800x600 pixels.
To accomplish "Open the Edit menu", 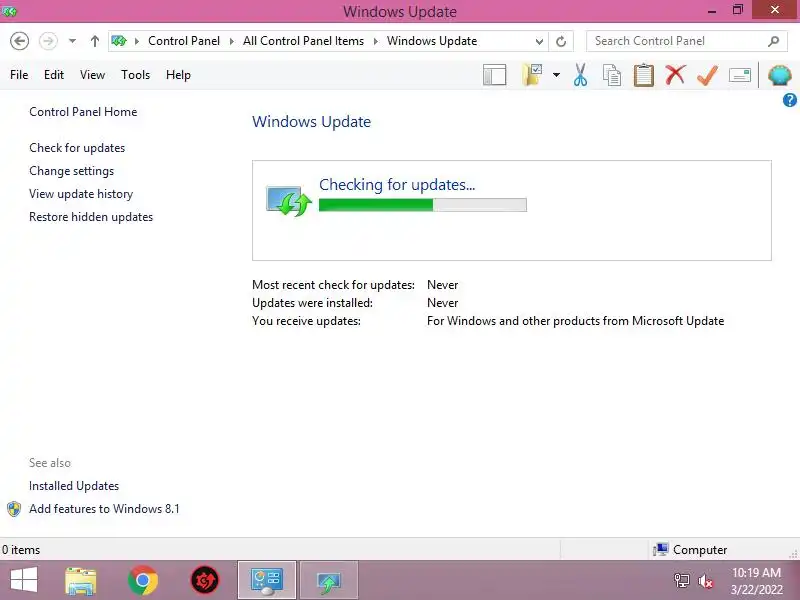I will pos(54,74).
